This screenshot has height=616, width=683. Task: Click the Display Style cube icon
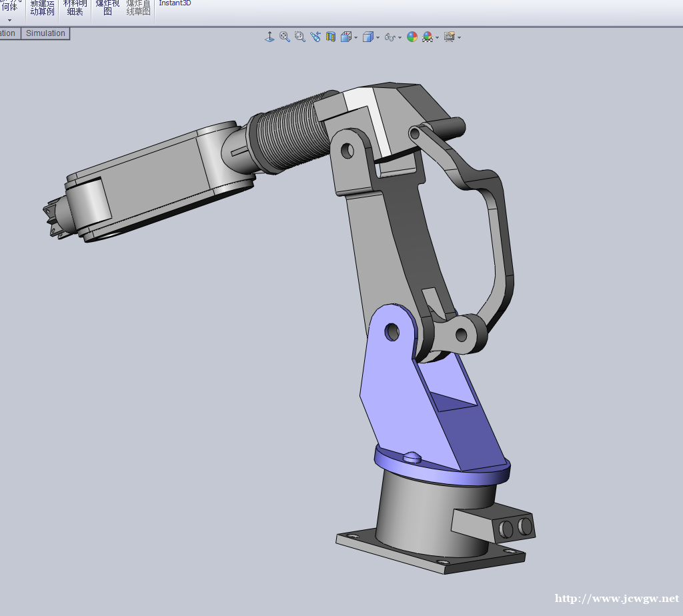click(368, 37)
